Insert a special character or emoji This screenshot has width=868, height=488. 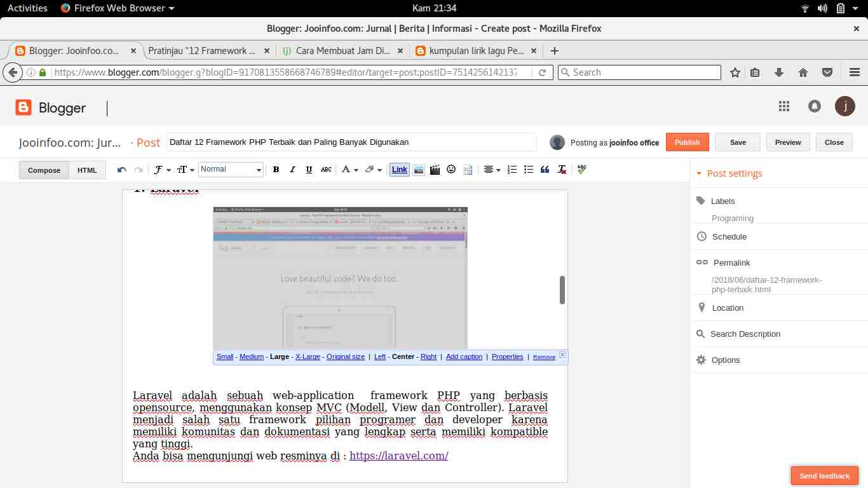pos(451,170)
